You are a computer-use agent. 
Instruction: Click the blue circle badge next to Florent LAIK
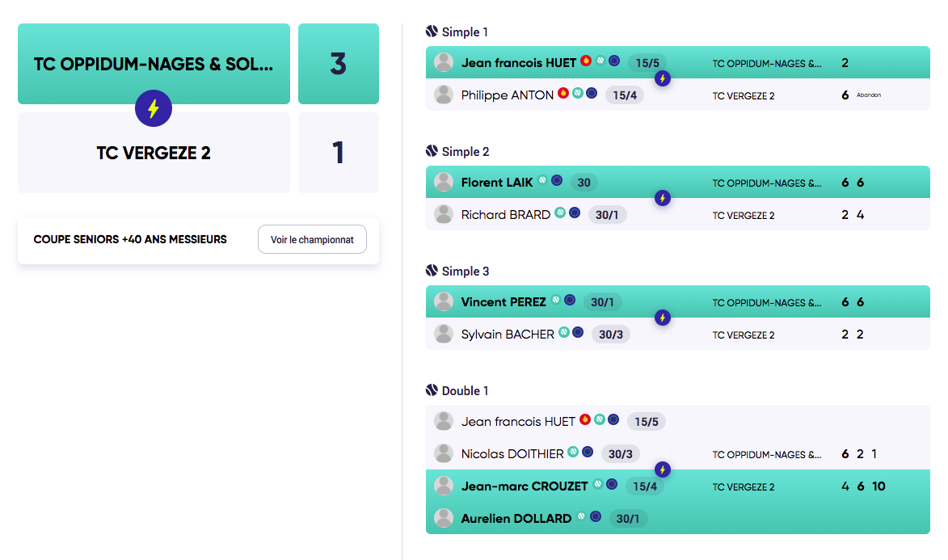tap(558, 180)
